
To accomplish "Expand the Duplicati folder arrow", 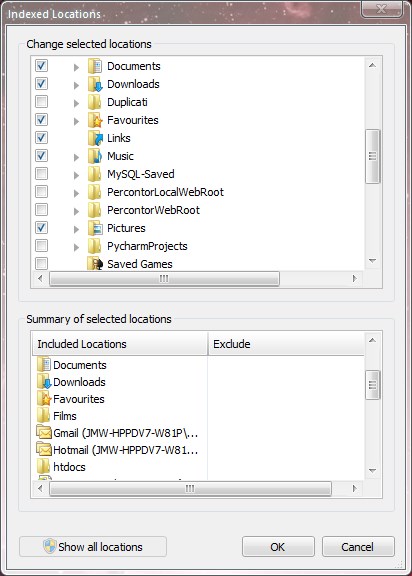I will (76, 102).
